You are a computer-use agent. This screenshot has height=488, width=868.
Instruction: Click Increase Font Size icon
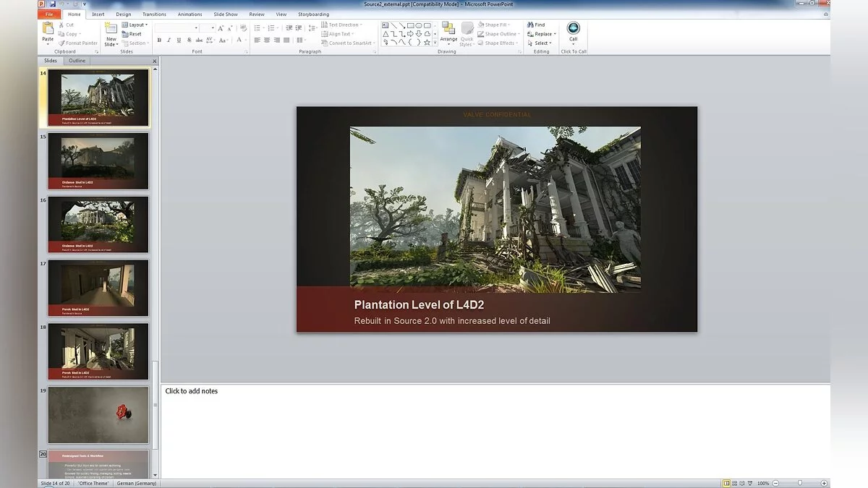(x=220, y=28)
